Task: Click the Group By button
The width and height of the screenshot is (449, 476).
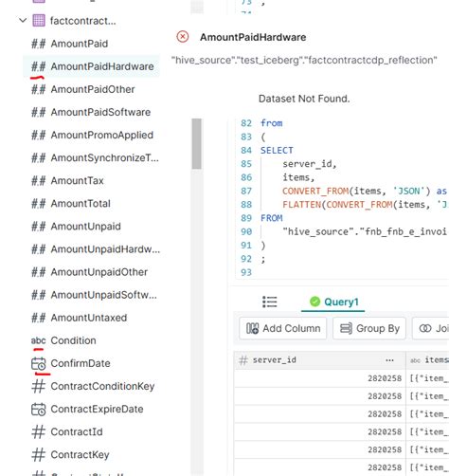Action: (369, 328)
